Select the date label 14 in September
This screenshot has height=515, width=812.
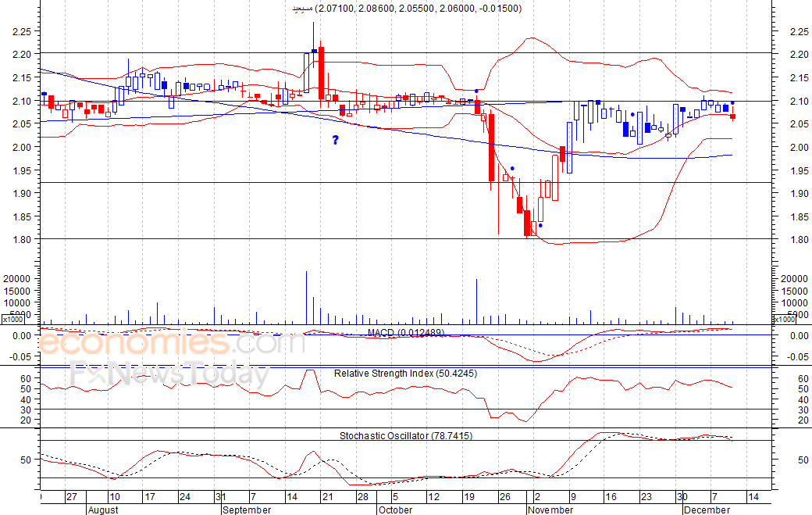[x=292, y=497]
